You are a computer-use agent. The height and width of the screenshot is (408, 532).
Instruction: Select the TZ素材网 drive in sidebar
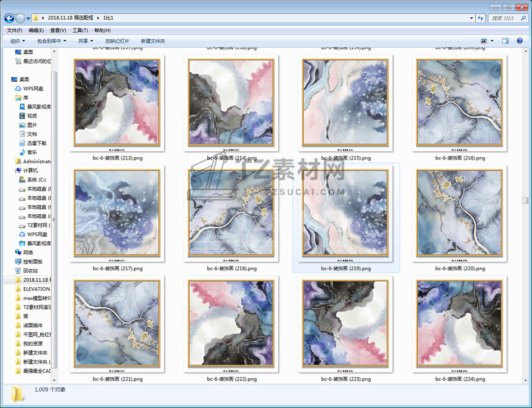point(35,225)
